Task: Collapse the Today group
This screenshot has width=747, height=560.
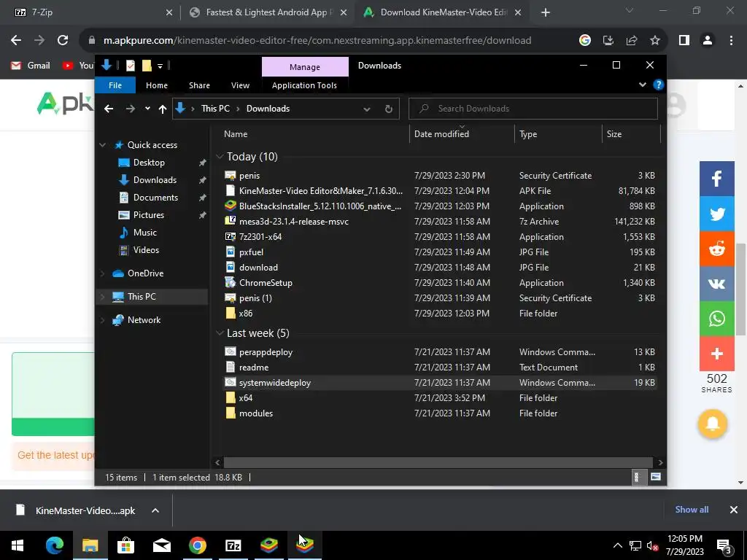Action: click(x=220, y=157)
